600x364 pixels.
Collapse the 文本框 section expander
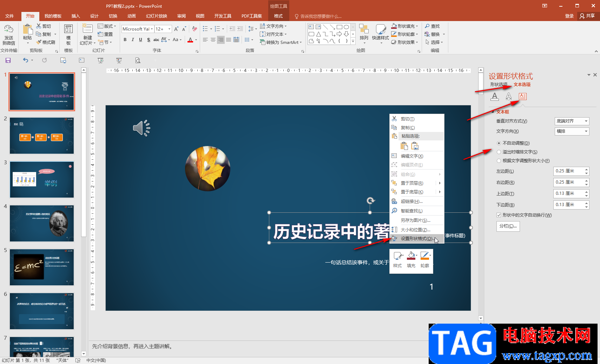(493, 112)
